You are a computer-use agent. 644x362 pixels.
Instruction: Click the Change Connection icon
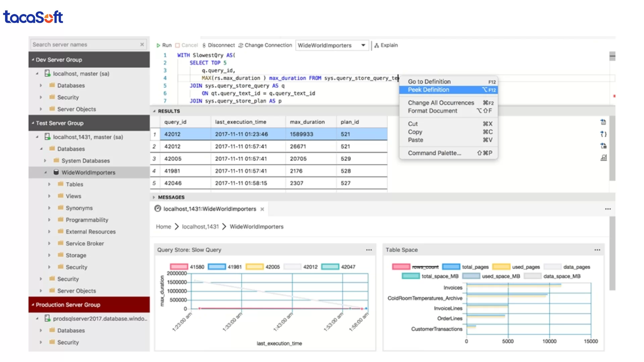tap(240, 45)
